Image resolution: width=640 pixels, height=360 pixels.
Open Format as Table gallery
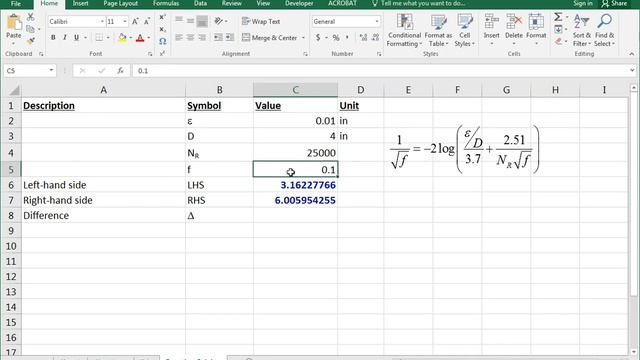tap(438, 31)
